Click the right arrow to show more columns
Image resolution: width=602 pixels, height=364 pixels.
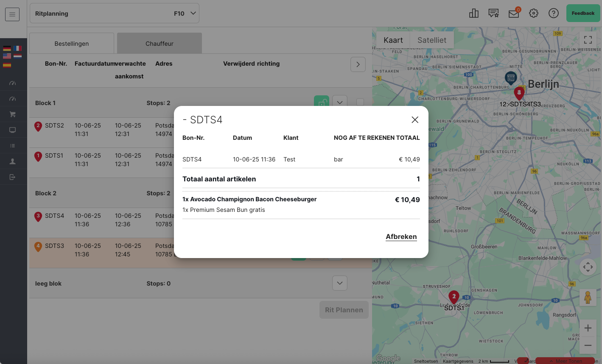click(x=358, y=64)
